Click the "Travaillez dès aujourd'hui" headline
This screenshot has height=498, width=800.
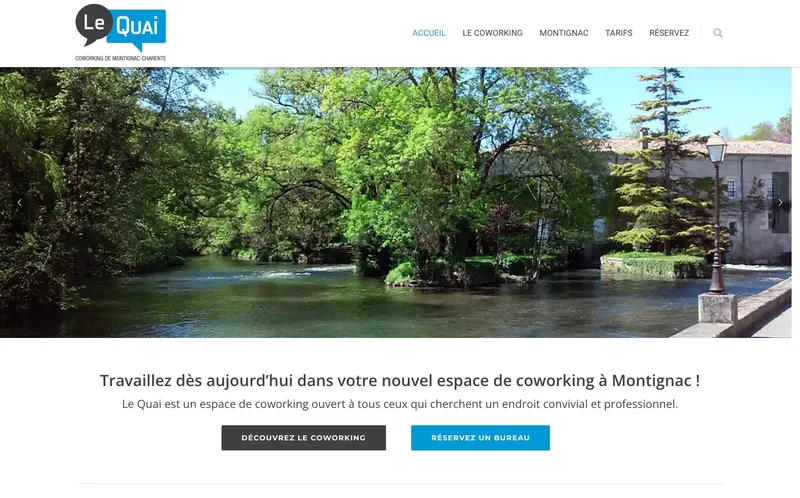pyautogui.click(x=399, y=381)
